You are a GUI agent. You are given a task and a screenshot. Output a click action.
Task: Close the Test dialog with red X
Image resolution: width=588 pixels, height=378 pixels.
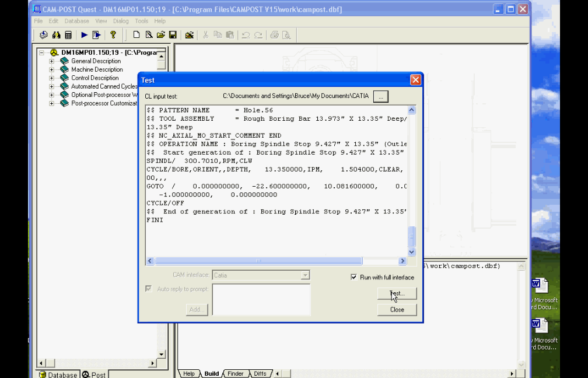point(415,80)
